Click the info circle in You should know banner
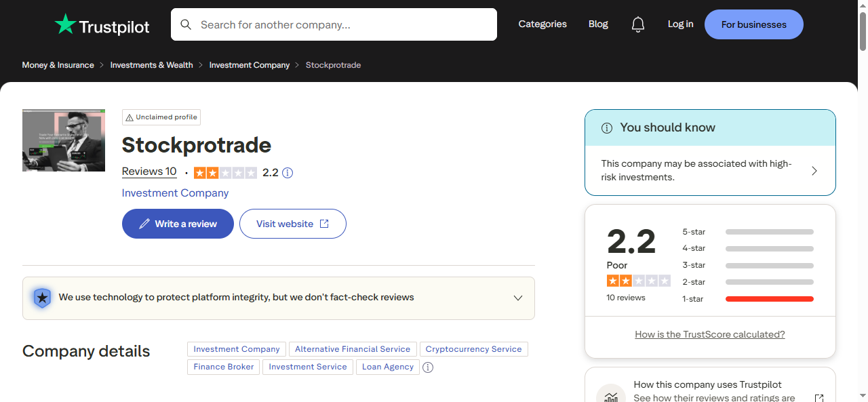 point(606,127)
